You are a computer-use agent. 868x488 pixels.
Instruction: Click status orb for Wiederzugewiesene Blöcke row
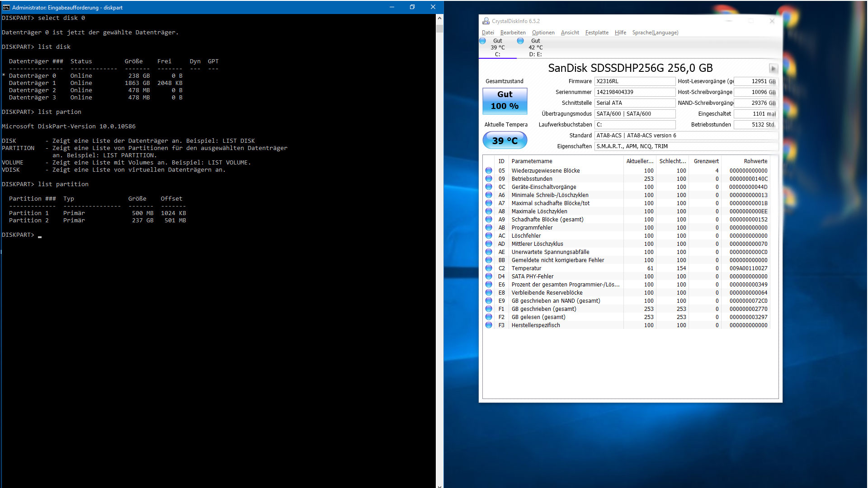[x=489, y=171]
